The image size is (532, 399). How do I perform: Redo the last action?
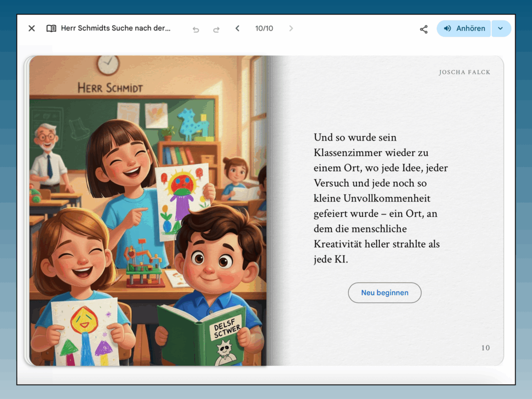(216, 29)
